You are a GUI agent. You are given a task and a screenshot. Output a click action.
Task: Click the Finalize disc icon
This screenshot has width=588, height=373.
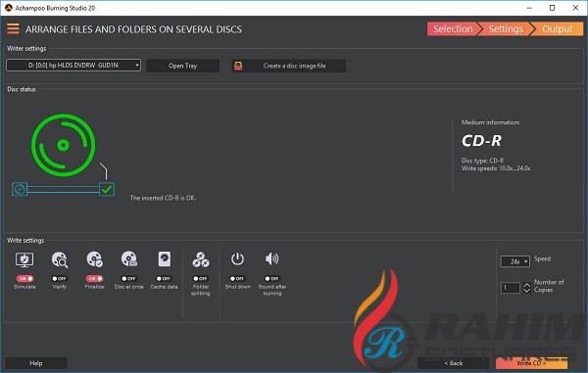94,259
